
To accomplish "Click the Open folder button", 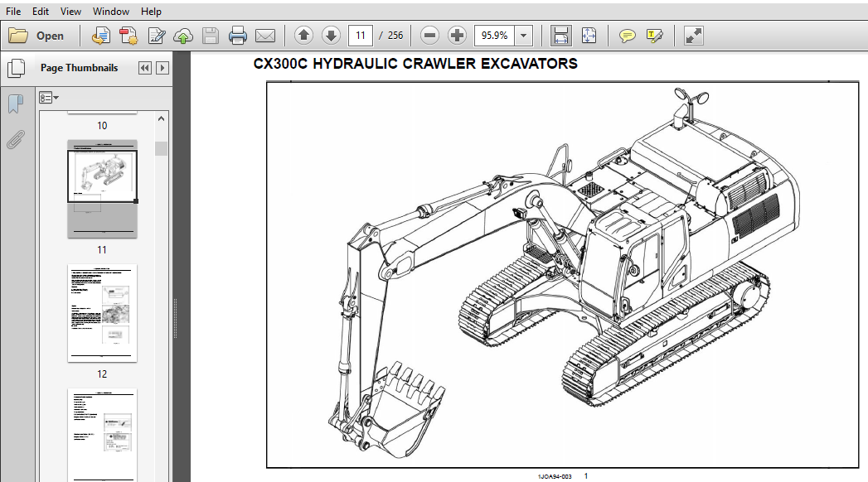I will [36, 36].
